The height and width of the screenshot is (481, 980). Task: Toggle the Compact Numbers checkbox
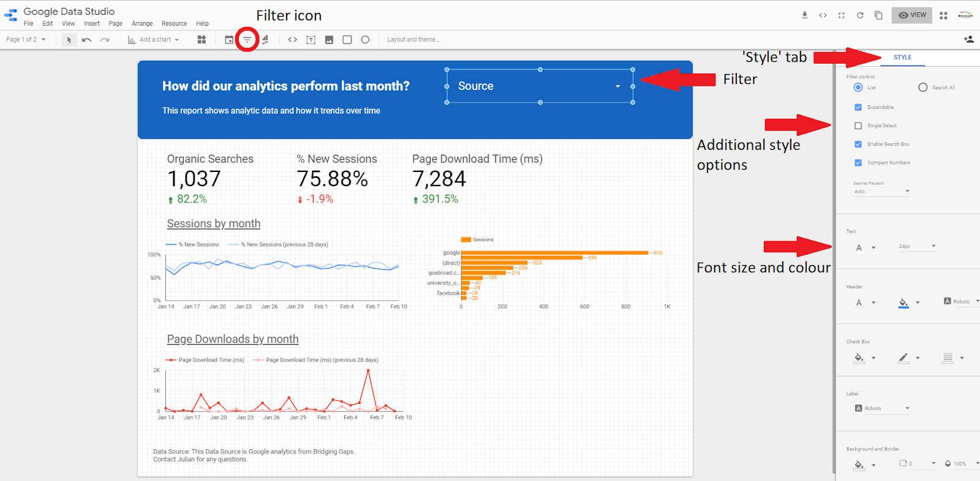point(858,163)
